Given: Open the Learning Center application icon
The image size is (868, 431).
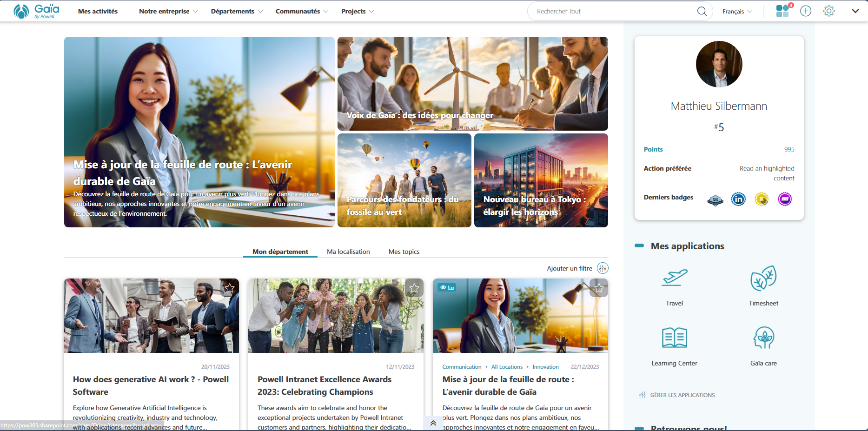Looking at the screenshot, I should pyautogui.click(x=674, y=338).
